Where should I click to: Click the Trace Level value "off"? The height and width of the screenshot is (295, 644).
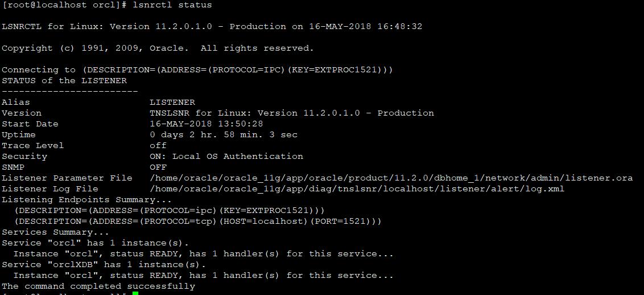click(158, 146)
